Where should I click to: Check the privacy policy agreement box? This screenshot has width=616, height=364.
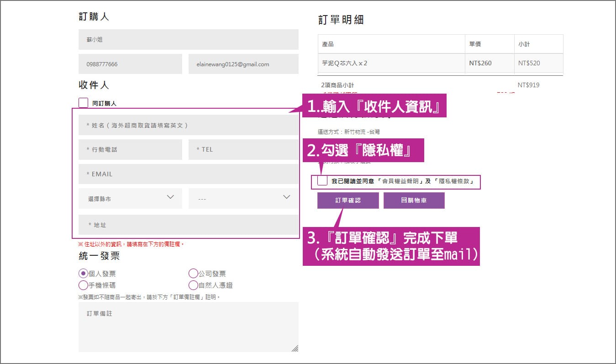click(322, 181)
